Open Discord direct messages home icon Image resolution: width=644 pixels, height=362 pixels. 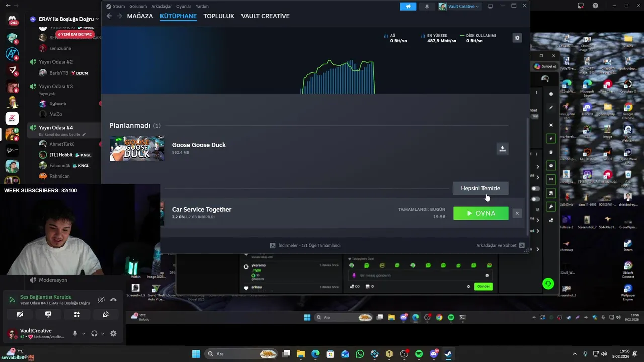coord(12,19)
